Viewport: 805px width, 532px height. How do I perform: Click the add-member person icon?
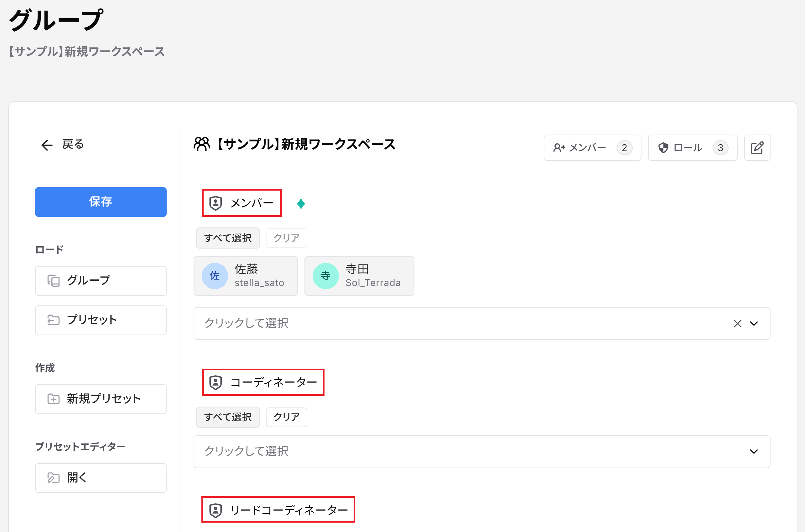pos(559,148)
